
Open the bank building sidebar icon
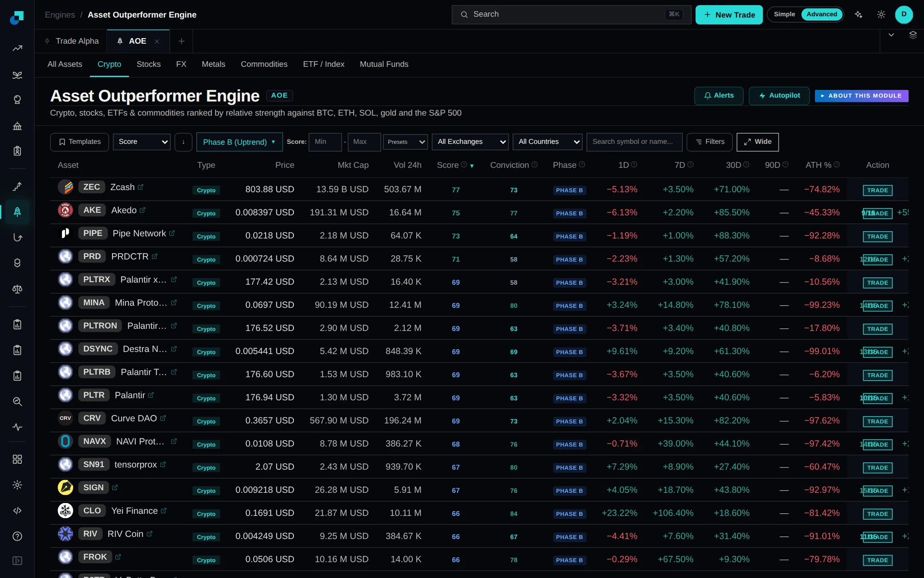pos(17,126)
